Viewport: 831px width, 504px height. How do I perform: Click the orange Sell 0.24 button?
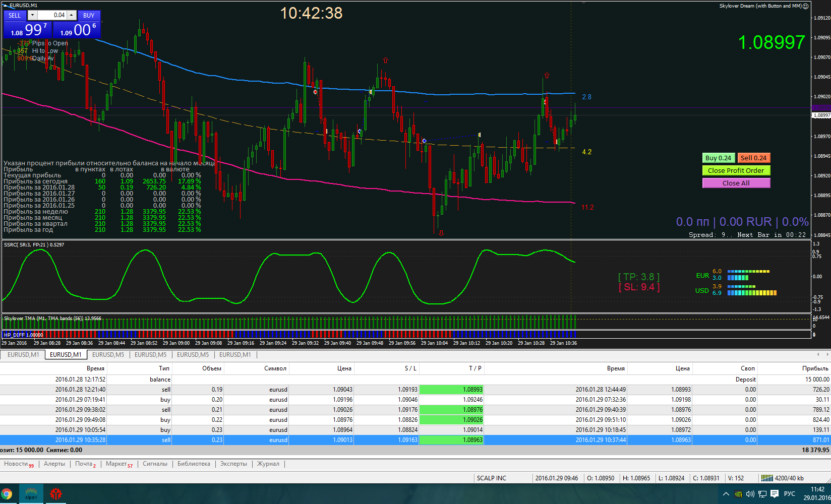pyautogui.click(x=753, y=158)
